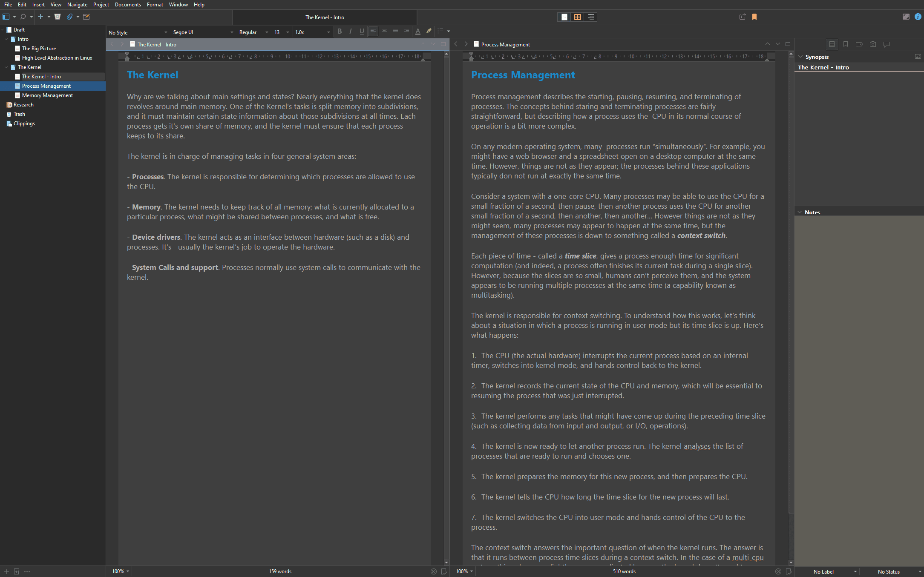Open the Format menu
Screen dimensions: 924x577
pyautogui.click(x=155, y=5)
